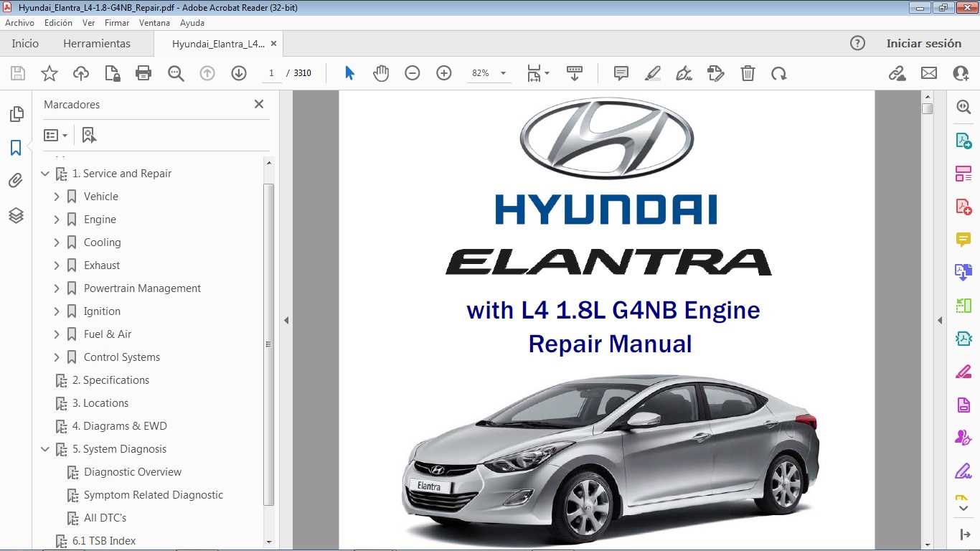
Task: Open the 4. Diagrams & EWD bookmark
Action: (x=119, y=426)
